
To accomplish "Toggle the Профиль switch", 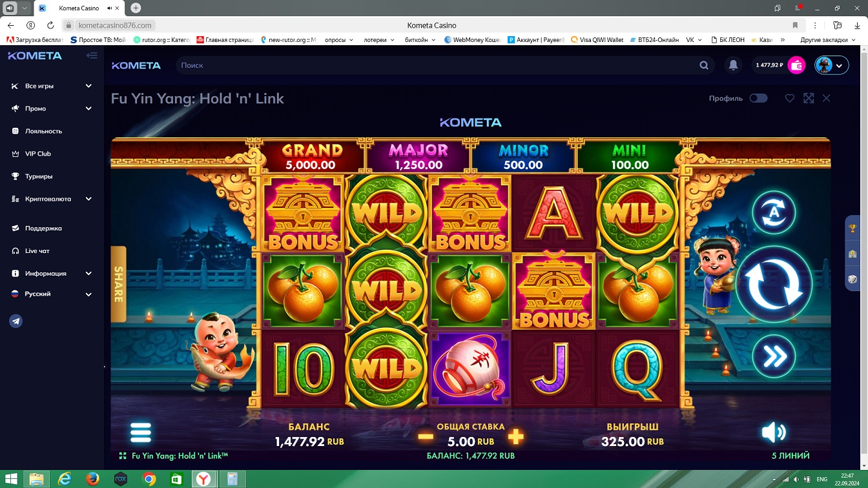I will point(758,98).
